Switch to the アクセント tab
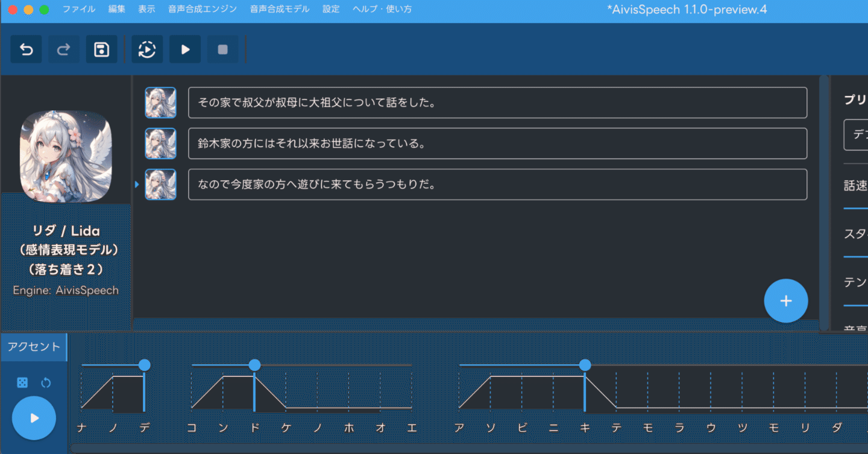 33,347
